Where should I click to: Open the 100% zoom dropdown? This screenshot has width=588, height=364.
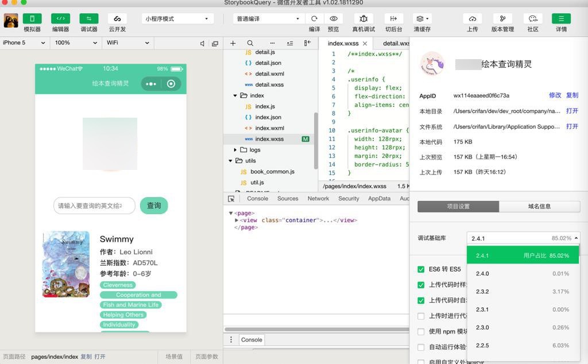[x=76, y=42]
